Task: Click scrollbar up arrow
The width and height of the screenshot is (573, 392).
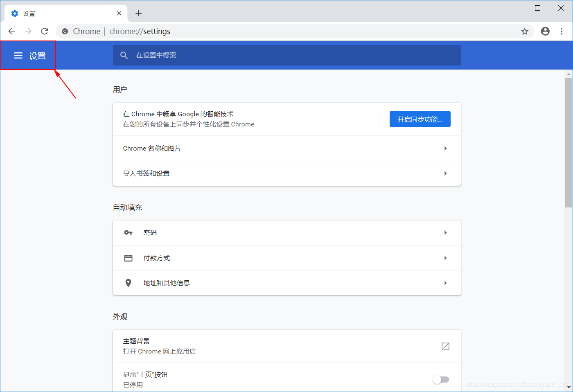Action: (568, 74)
